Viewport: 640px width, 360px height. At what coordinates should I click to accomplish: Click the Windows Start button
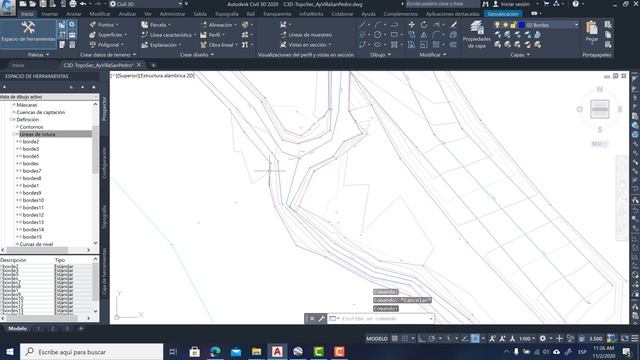point(9,351)
